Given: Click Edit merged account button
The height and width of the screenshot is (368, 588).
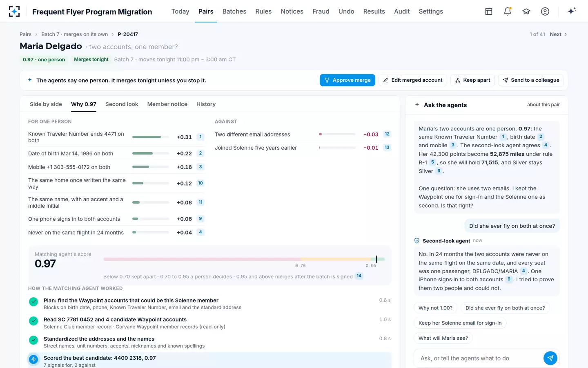Looking at the screenshot, I should (413, 80).
